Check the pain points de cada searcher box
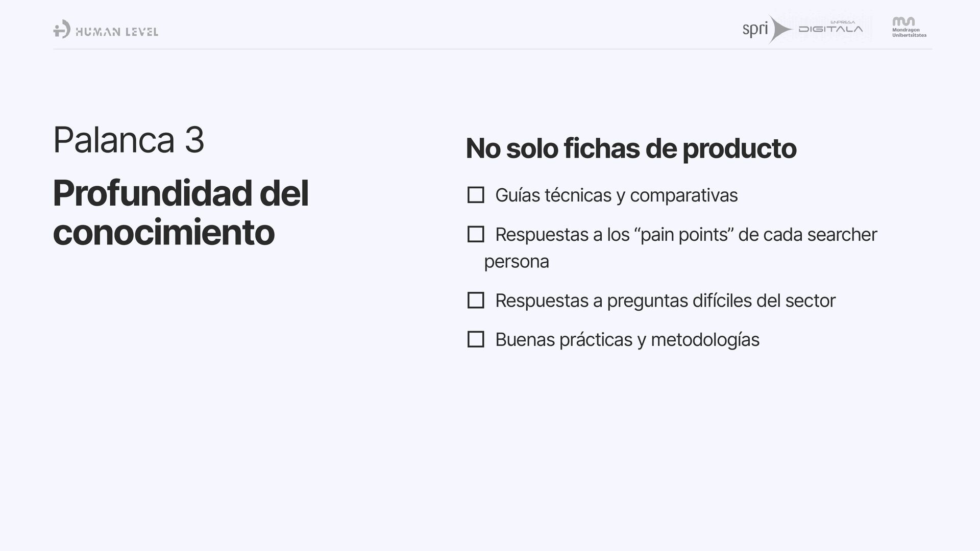This screenshot has width=980, height=551. pyautogui.click(x=476, y=234)
